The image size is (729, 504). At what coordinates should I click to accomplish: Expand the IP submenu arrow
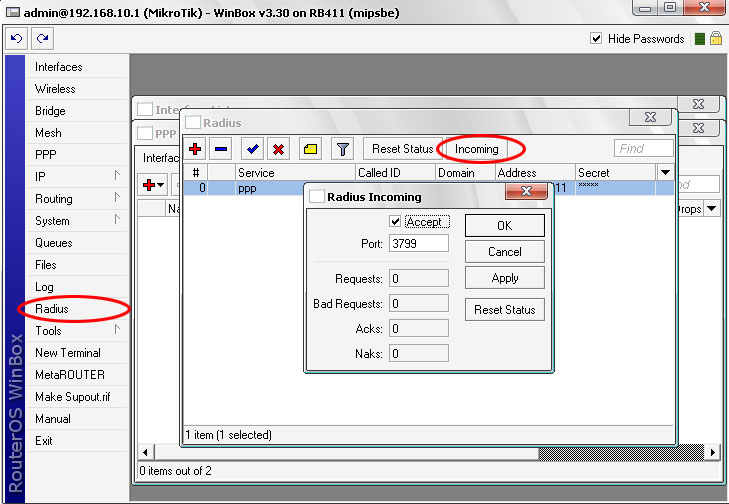117,175
